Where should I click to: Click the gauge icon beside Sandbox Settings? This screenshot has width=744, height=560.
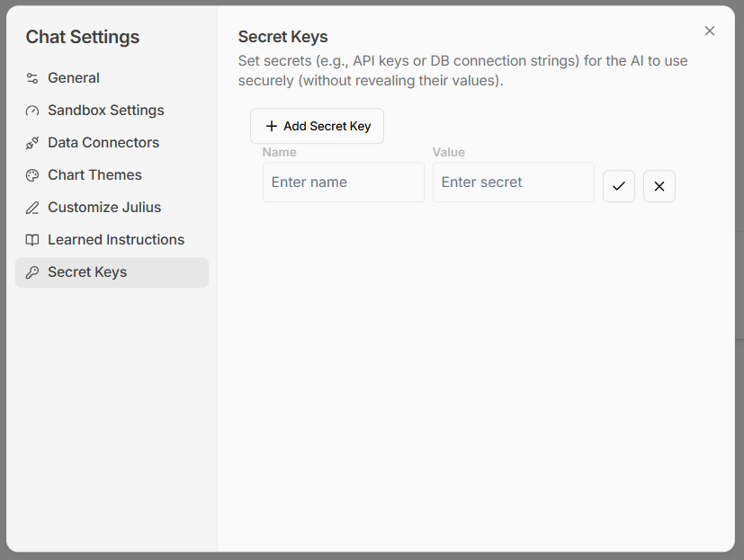tap(32, 111)
